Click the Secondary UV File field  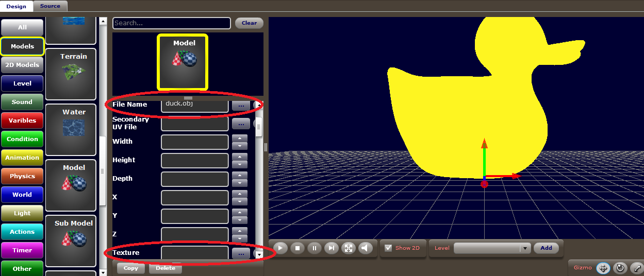pos(195,124)
